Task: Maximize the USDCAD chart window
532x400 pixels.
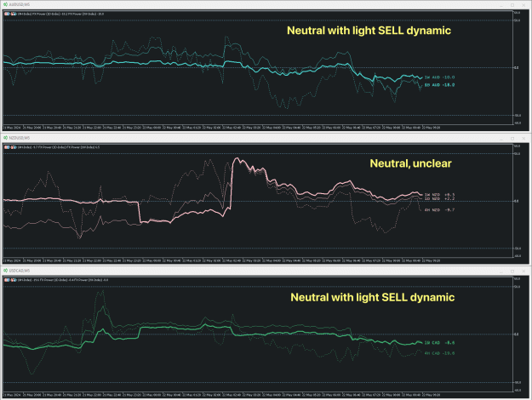Action: pos(512,271)
